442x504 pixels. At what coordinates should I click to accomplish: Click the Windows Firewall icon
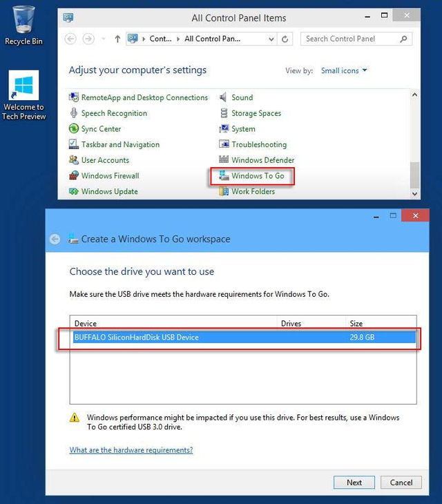[x=74, y=175]
